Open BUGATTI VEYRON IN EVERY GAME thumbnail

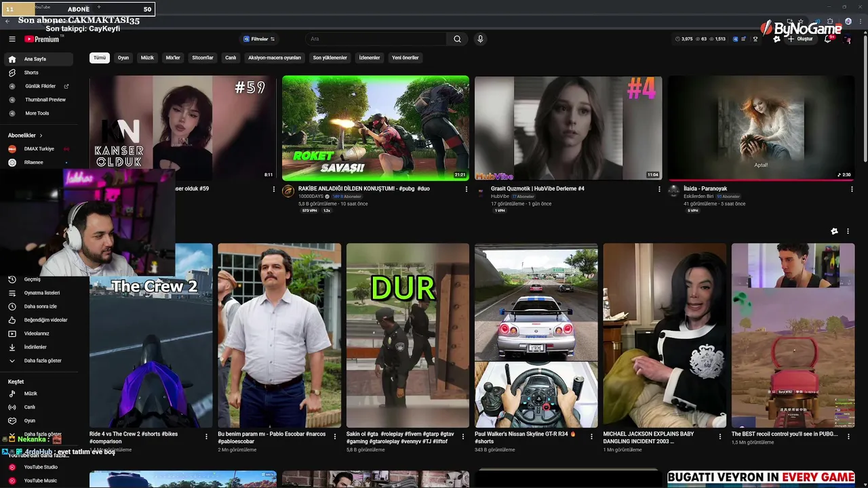point(761,479)
